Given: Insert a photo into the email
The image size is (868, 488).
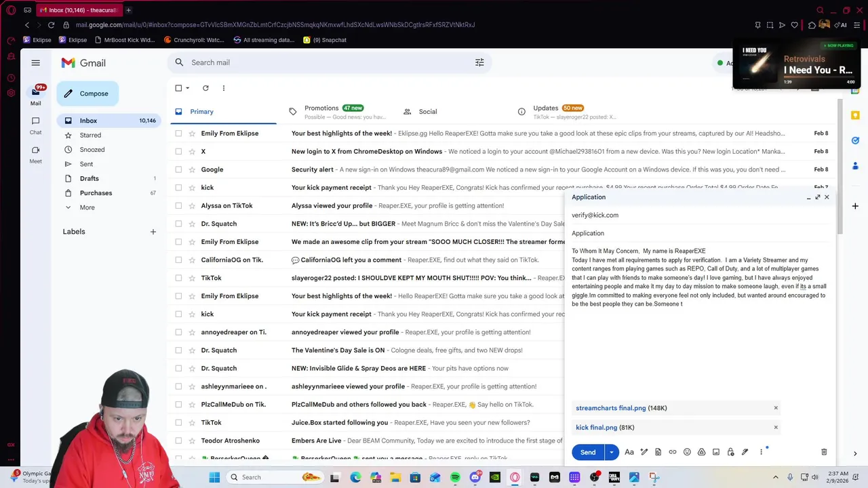Looking at the screenshot, I should 715,452.
